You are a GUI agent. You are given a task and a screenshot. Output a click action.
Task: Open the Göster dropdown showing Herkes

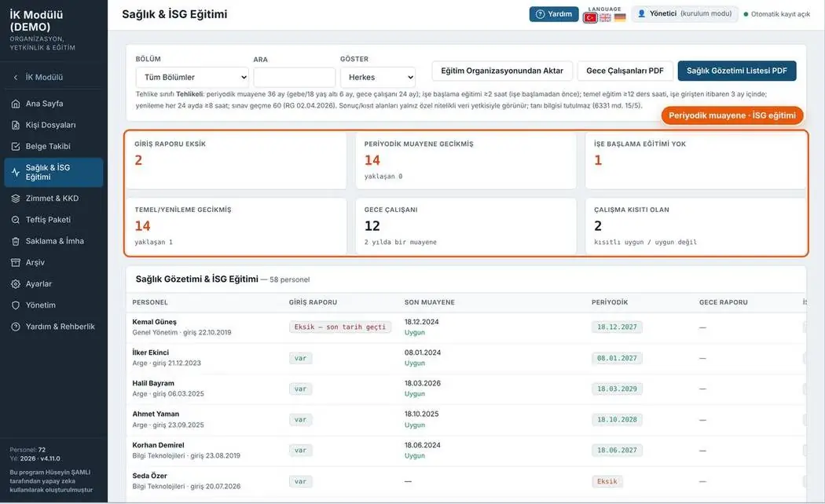coord(378,77)
